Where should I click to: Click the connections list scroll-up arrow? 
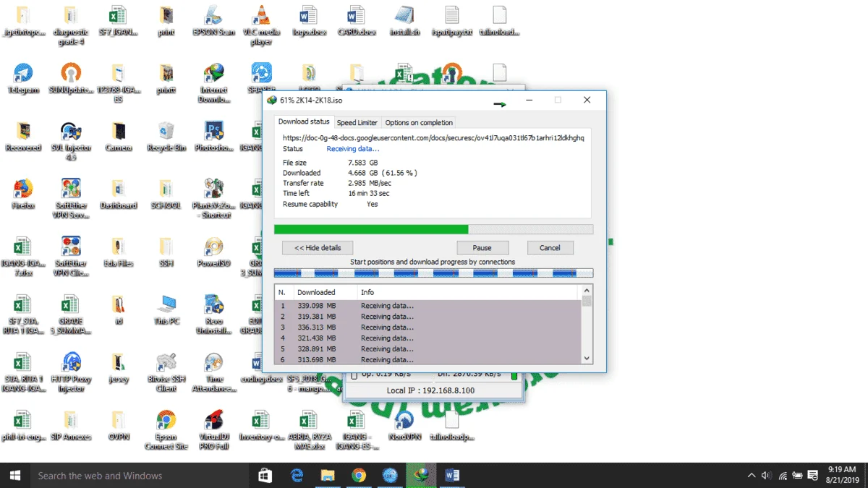coord(587,291)
